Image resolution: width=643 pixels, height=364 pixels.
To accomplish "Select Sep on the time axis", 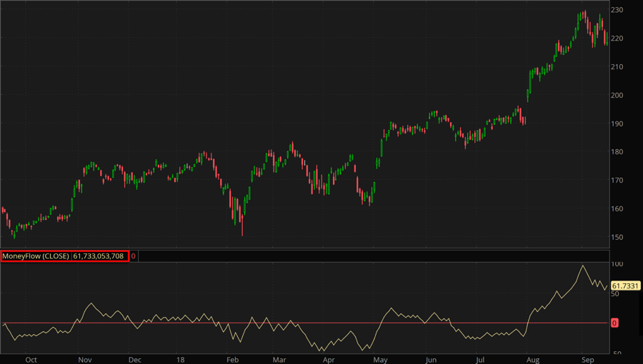I will tap(587, 360).
